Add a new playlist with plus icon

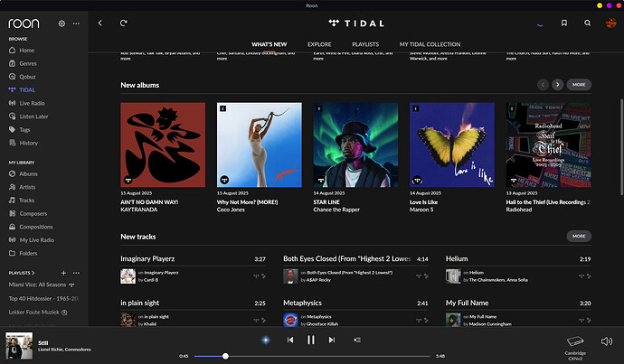(x=62, y=272)
